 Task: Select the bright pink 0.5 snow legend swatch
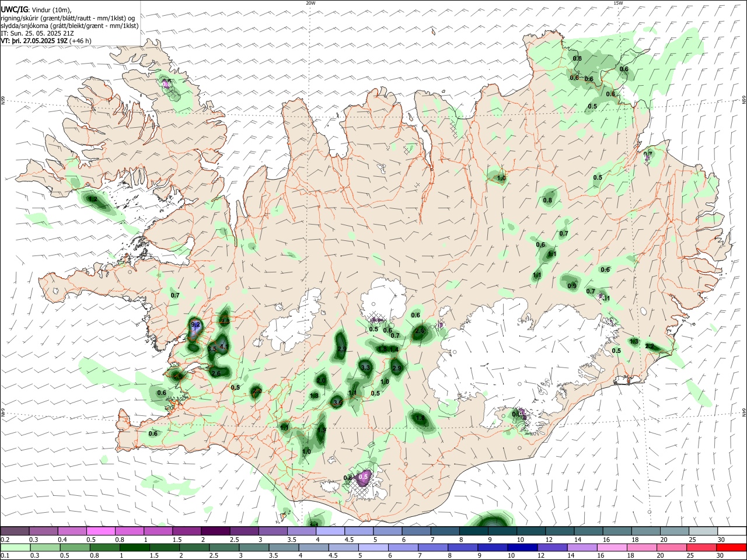click(100, 531)
